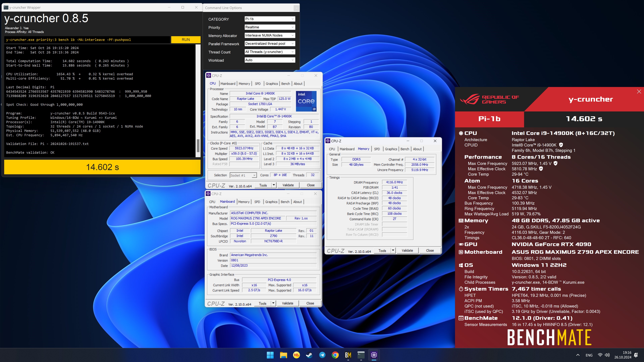This screenshot has width=644, height=362.
Task: Open CATEGORY dropdown showing Pi-1b
Action: coord(270,19)
